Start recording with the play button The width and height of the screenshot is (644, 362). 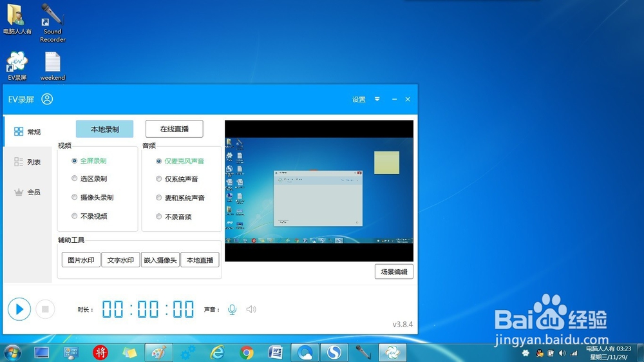pos(19,309)
